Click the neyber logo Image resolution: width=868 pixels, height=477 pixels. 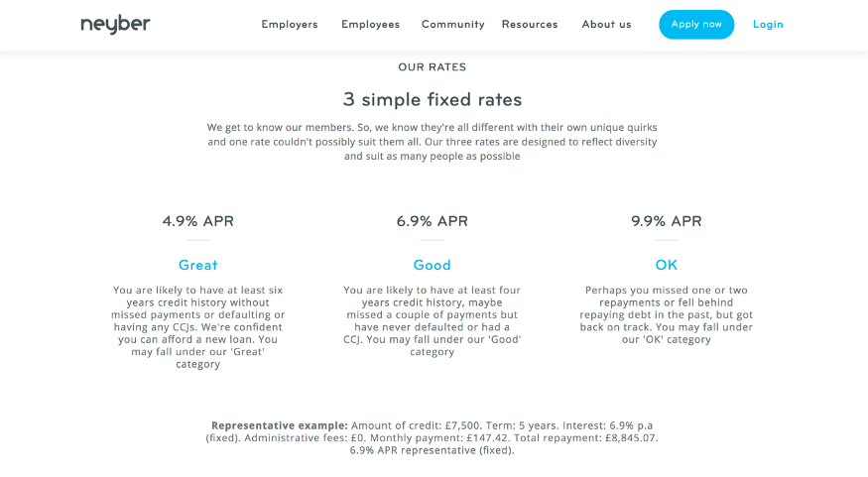coord(115,25)
